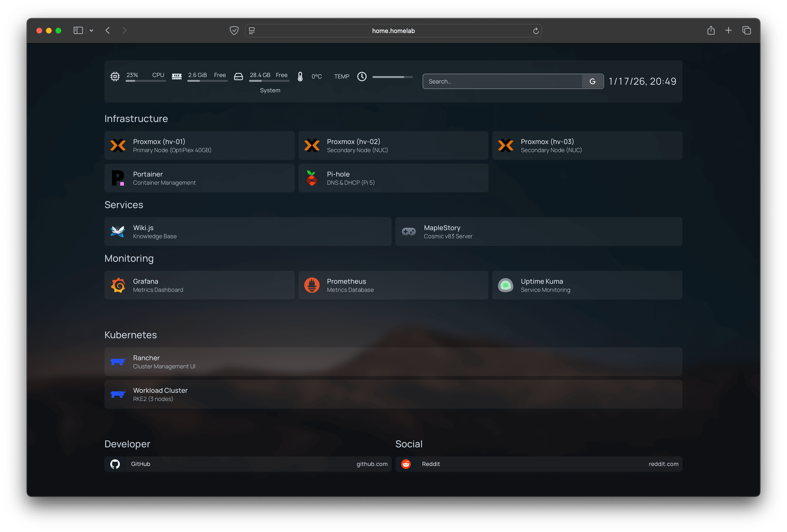Click the Reddit logo icon
Image resolution: width=787 pixels, height=532 pixels.
click(406, 464)
